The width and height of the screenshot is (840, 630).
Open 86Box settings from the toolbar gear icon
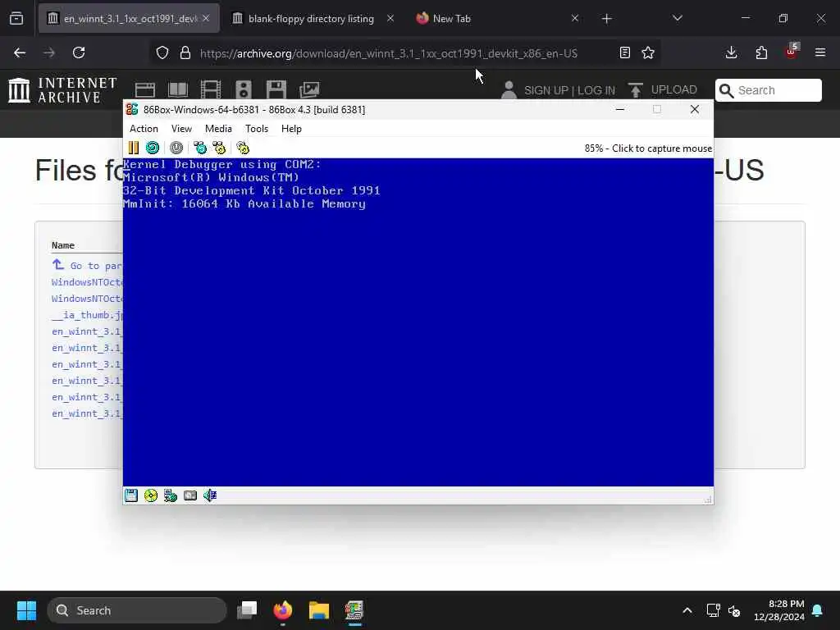(243, 148)
